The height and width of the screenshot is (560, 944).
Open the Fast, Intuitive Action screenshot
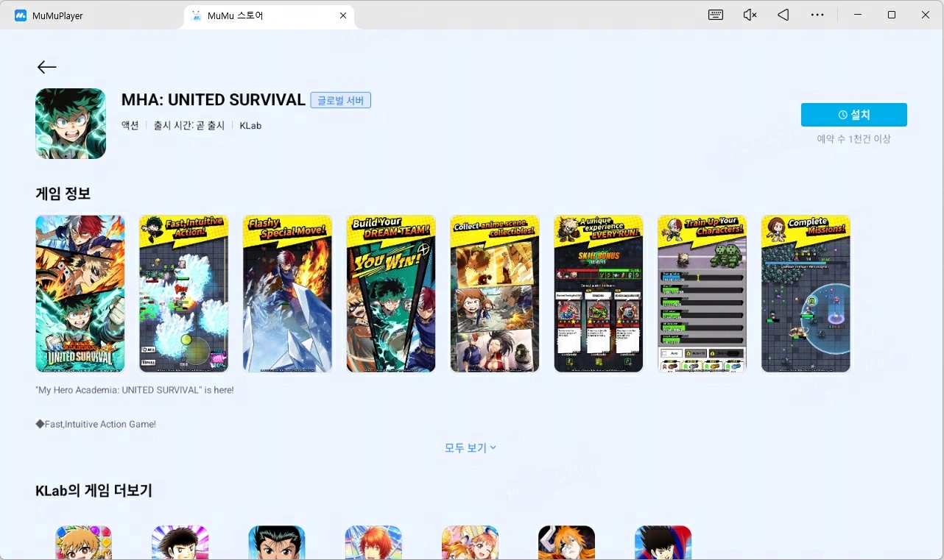pos(184,294)
